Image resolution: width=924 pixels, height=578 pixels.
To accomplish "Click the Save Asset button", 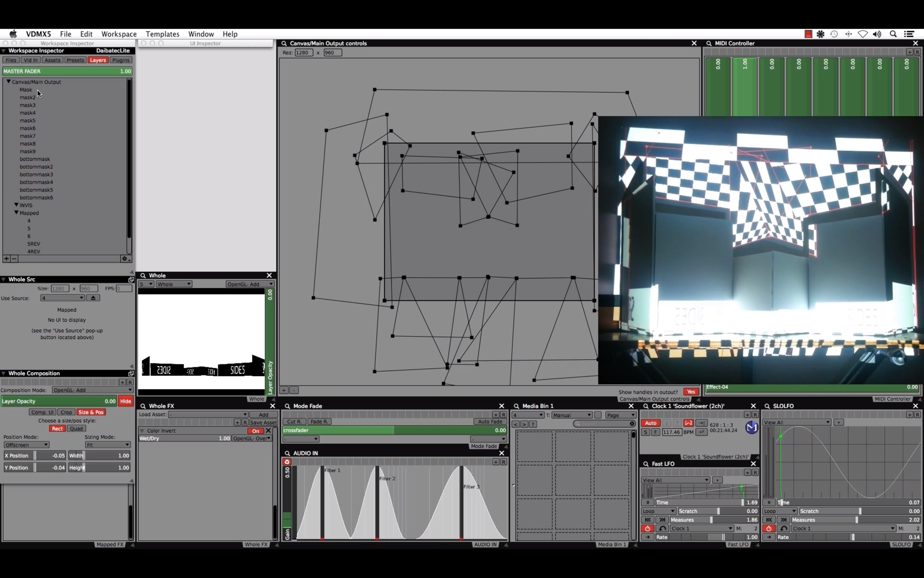I will click(x=263, y=422).
